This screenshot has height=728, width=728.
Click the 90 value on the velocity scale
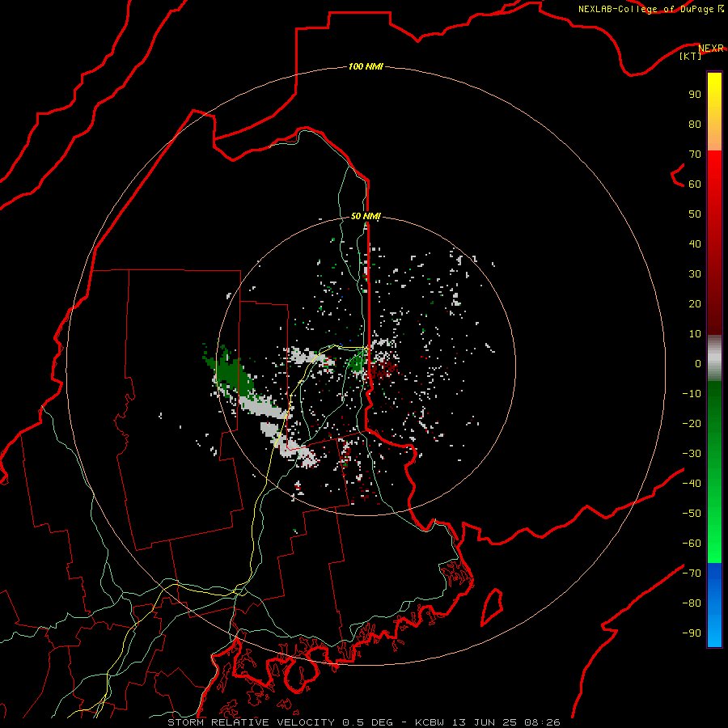[x=695, y=95]
